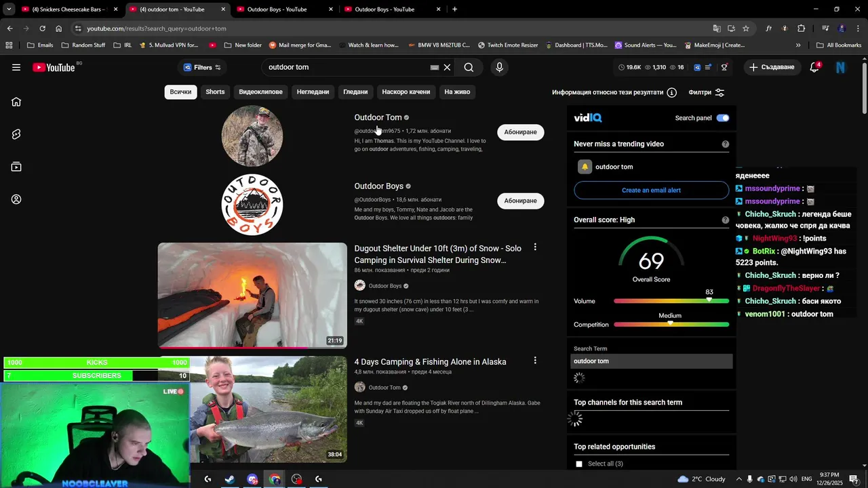Open the account avatar N menu

tap(841, 67)
